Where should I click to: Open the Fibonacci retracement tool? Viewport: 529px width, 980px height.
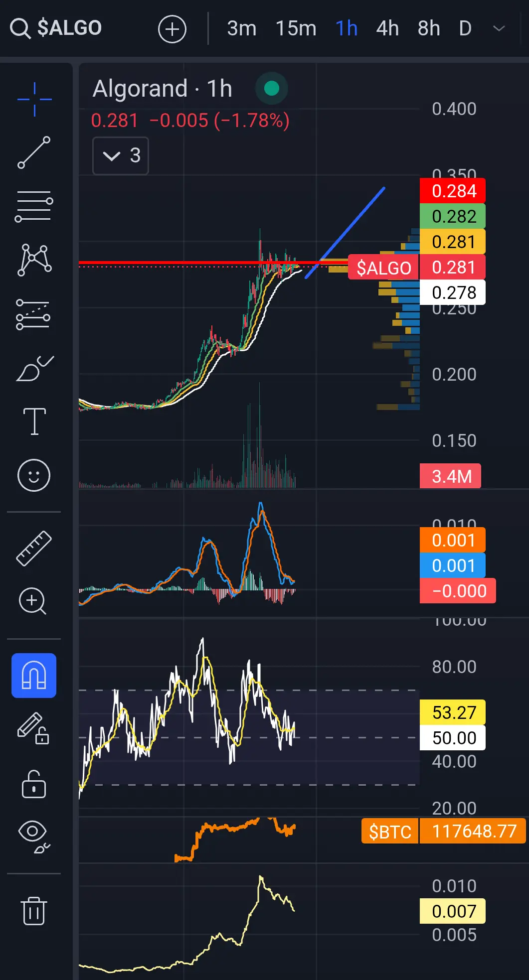pos(34,206)
